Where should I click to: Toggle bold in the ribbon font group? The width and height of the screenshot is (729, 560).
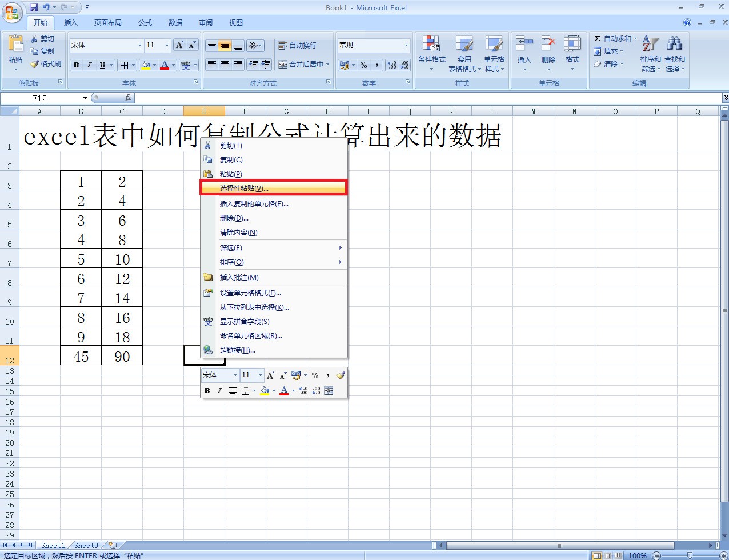pyautogui.click(x=76, y=65)
